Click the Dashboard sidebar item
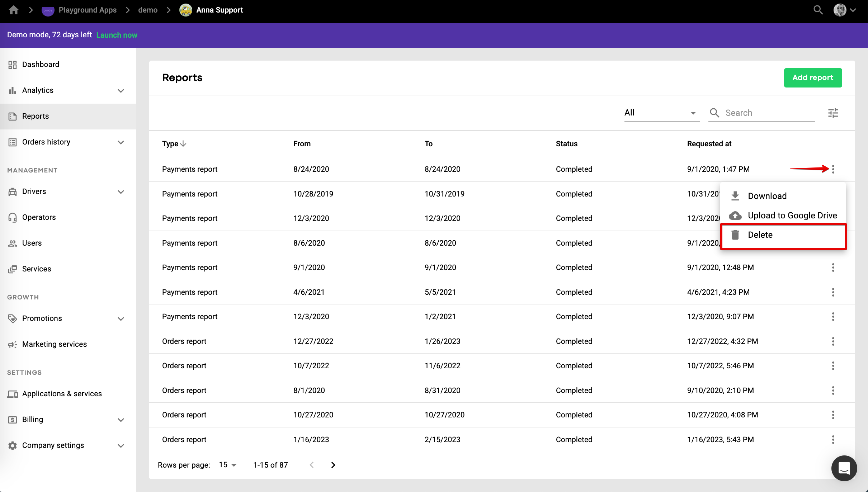The height and width of the screenshot is (492, 868). pos(41,65)
